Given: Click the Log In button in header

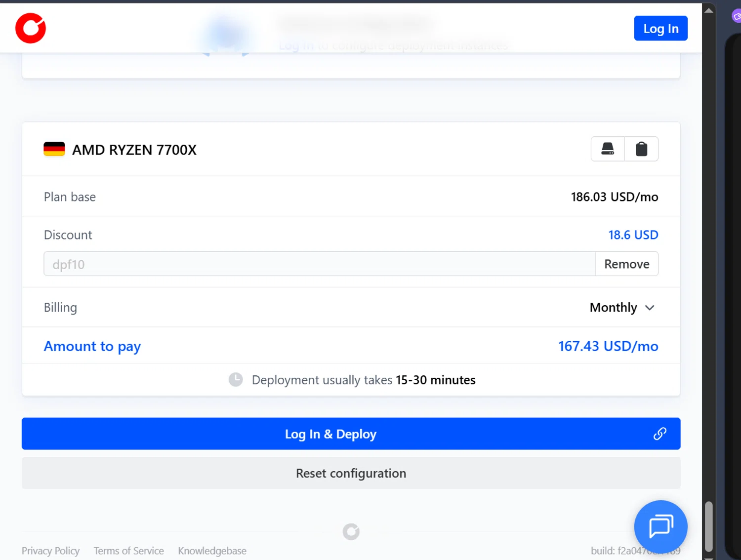Looking at the screenshot, I should [660, 29].
